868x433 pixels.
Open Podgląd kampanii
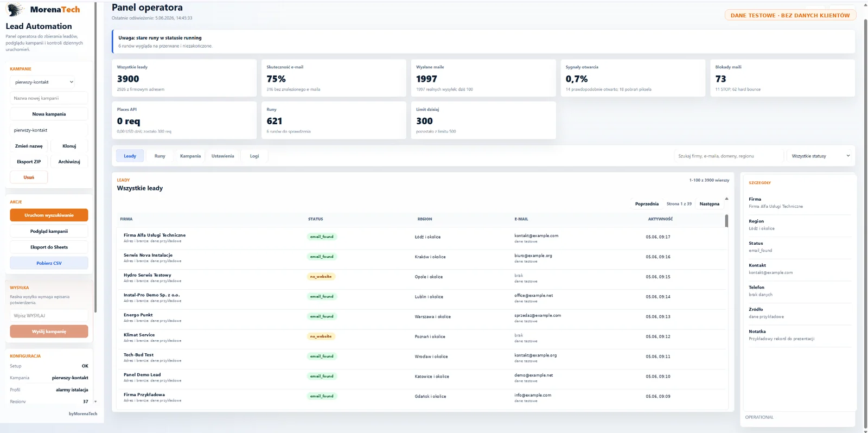pyautogui.click(x=49, y=231)
